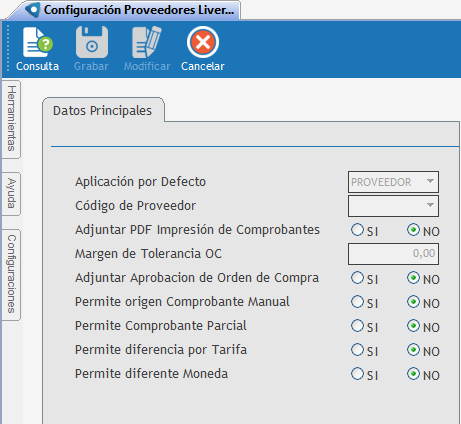Click the Grabar floppy disk icon
Viewport: 461px width, 424px height.
coord(92,42)
